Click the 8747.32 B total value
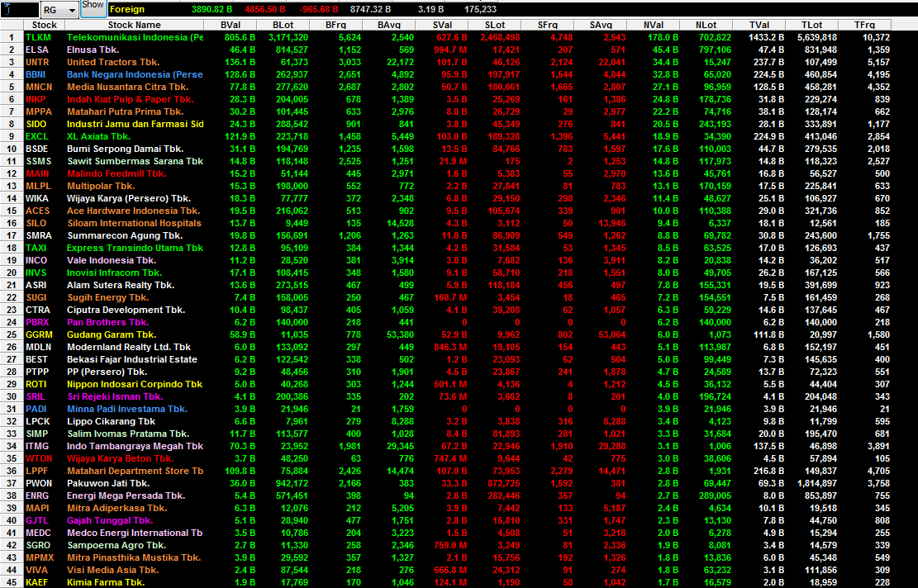The height and width of the screenshot is (588, 918). 370,9
